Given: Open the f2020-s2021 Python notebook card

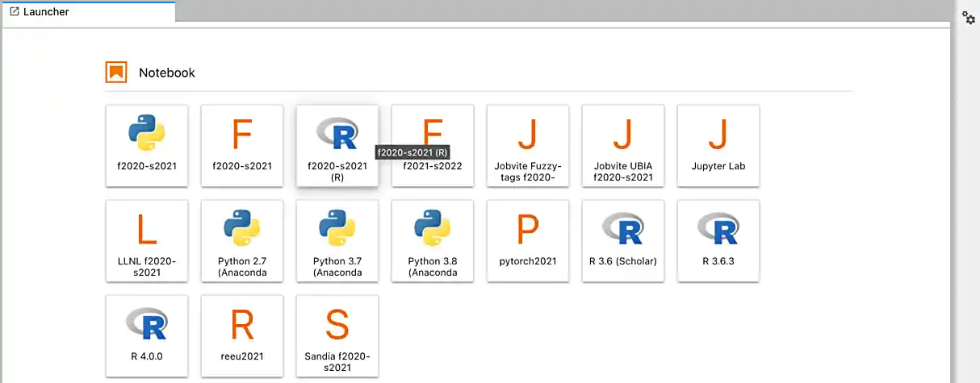Looking at the screenshot, I should (147, 145).
